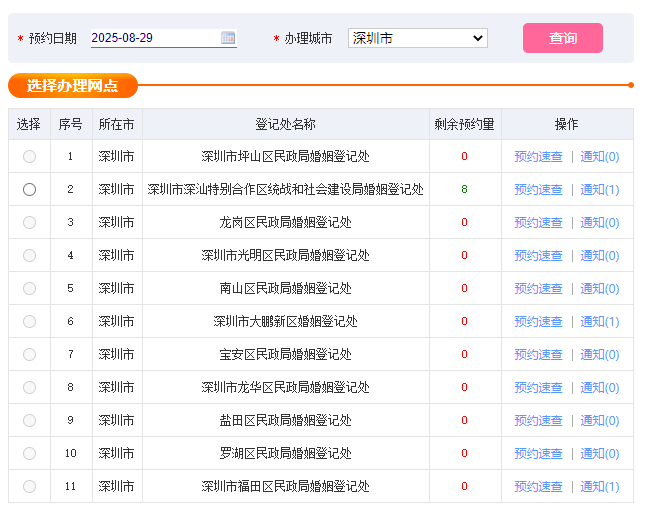
Task: Click 预约速查 for 坪山区 registry
Action: [538, 156]
